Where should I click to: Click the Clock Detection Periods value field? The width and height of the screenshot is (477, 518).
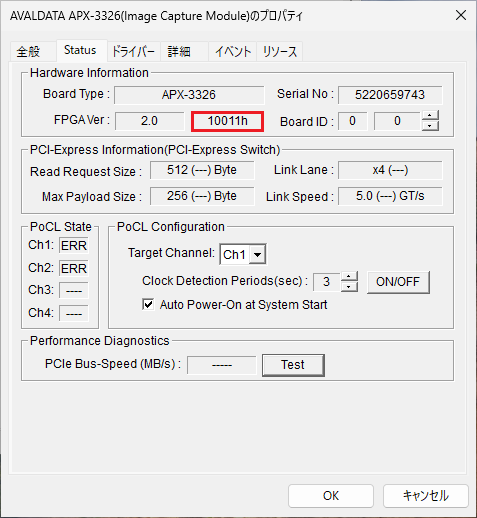pyautogui.click(x=327, y=282)
